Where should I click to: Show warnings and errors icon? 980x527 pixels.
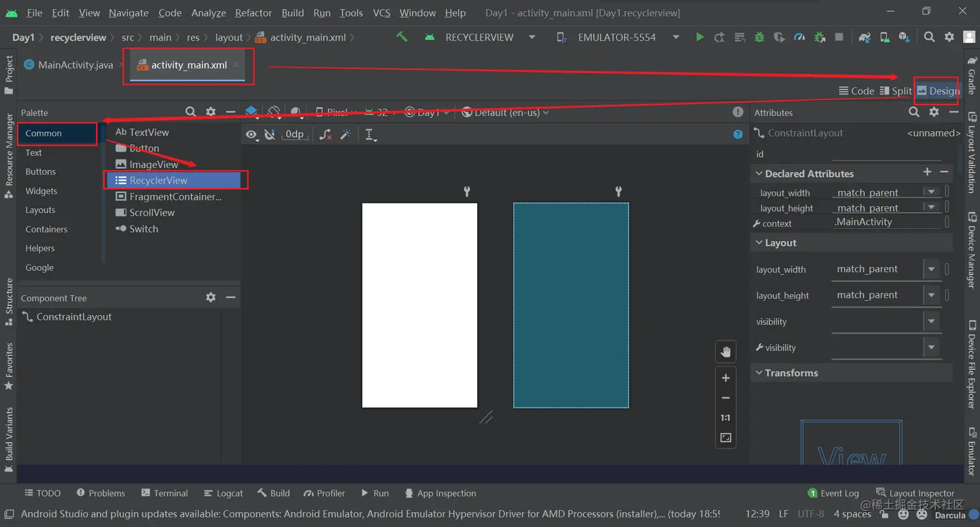pos(738,112)
